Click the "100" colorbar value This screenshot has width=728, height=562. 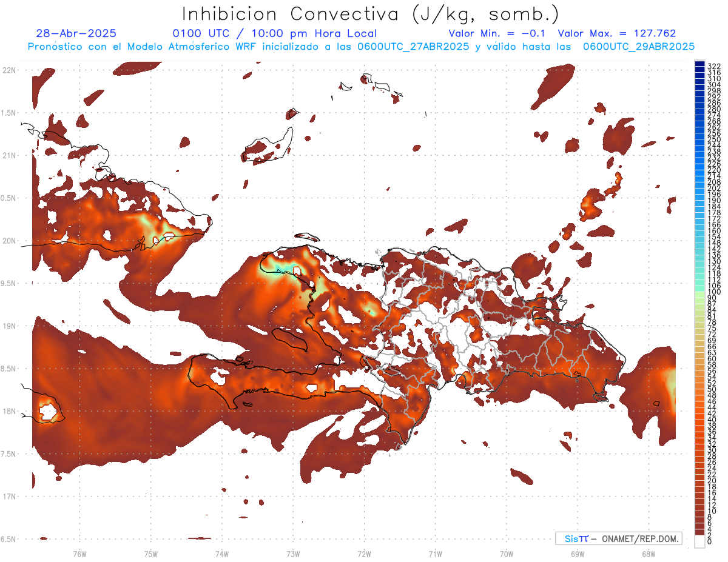point(714,292)
